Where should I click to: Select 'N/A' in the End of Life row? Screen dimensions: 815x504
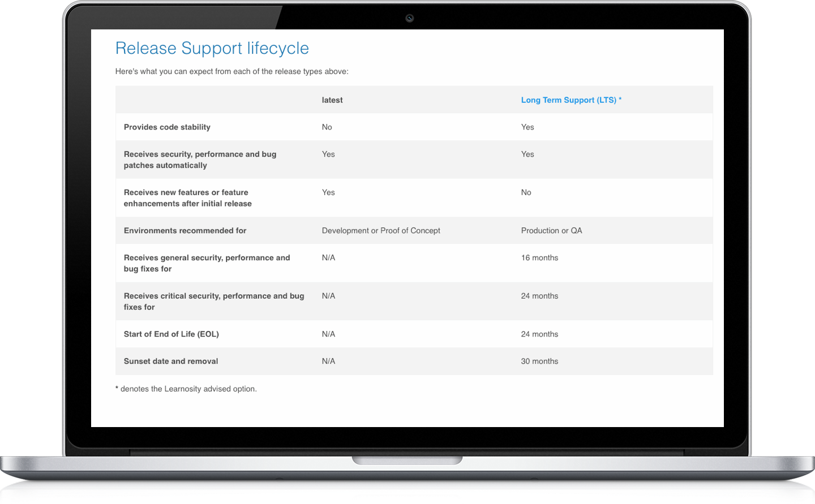328,334
